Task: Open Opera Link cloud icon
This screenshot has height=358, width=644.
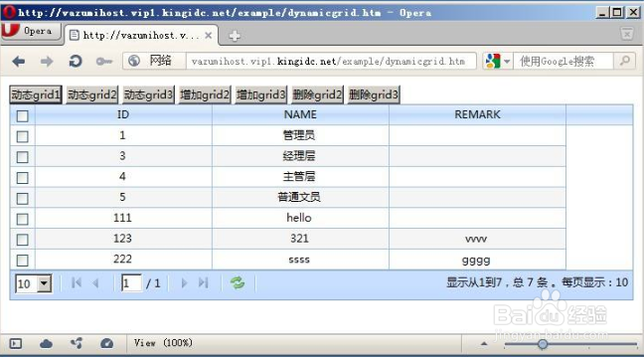Action: [46, 344]
